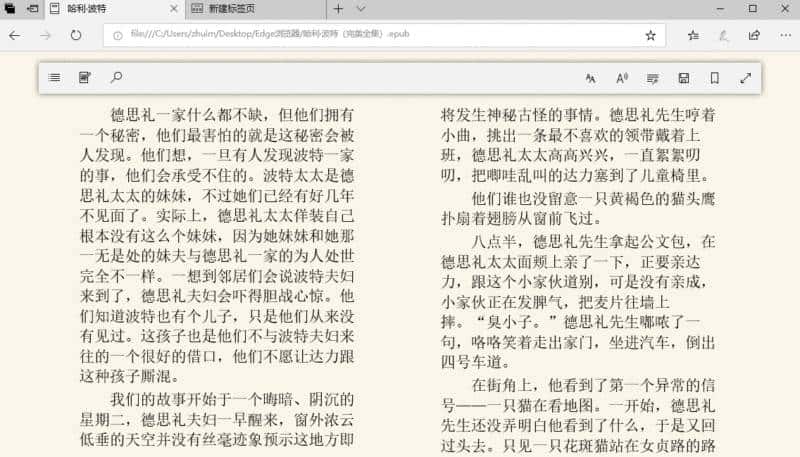Share this page
Screen dimensions: 800x457
[754, 35]
